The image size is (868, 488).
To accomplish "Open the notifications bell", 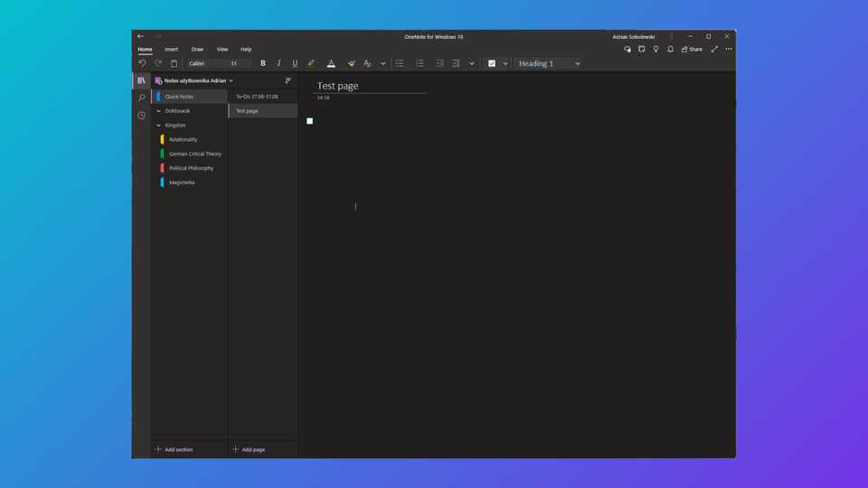I will click(670, 49).
